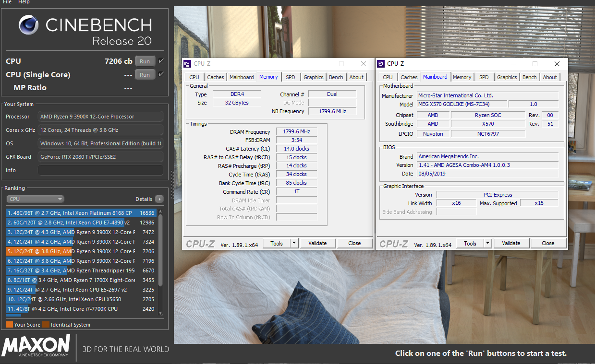Click the CPU-Z Memory window title icon
595x364 pixels.
coord(187,64)
